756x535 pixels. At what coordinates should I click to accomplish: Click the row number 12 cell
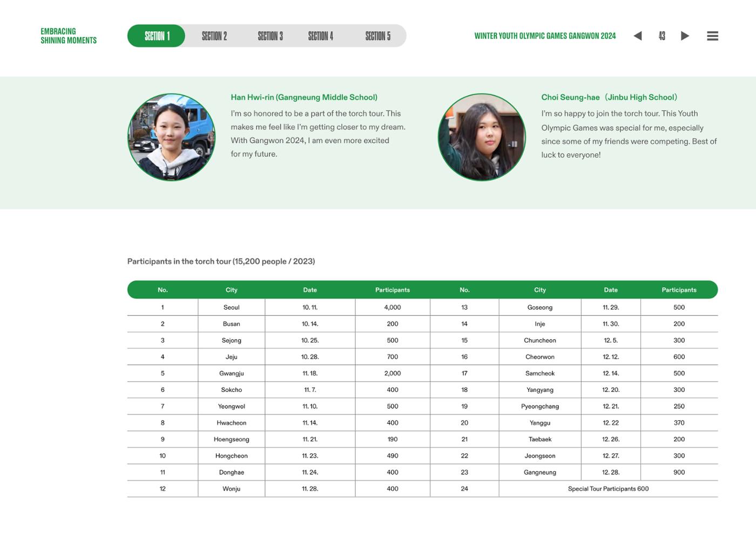coord(163,489)
